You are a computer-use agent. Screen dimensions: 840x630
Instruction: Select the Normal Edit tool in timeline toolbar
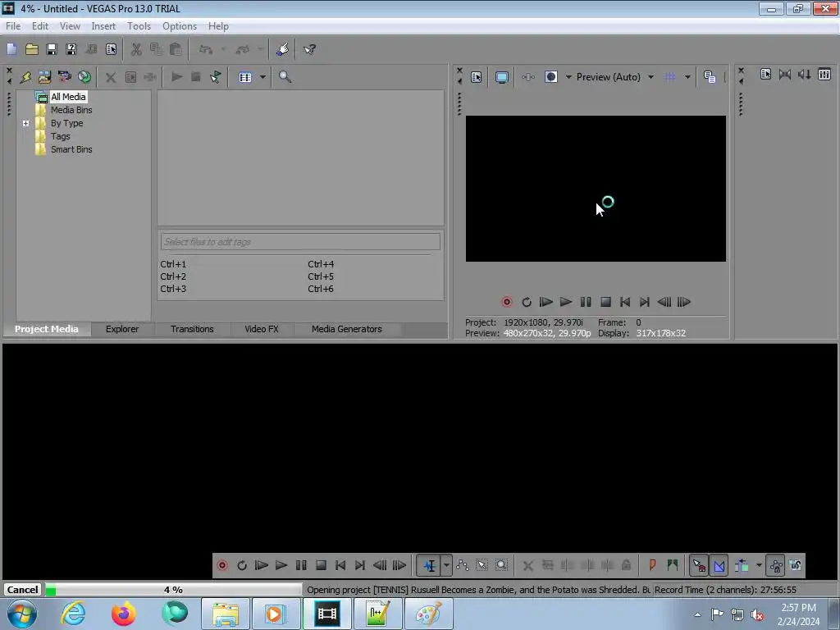tap(430, 565)
